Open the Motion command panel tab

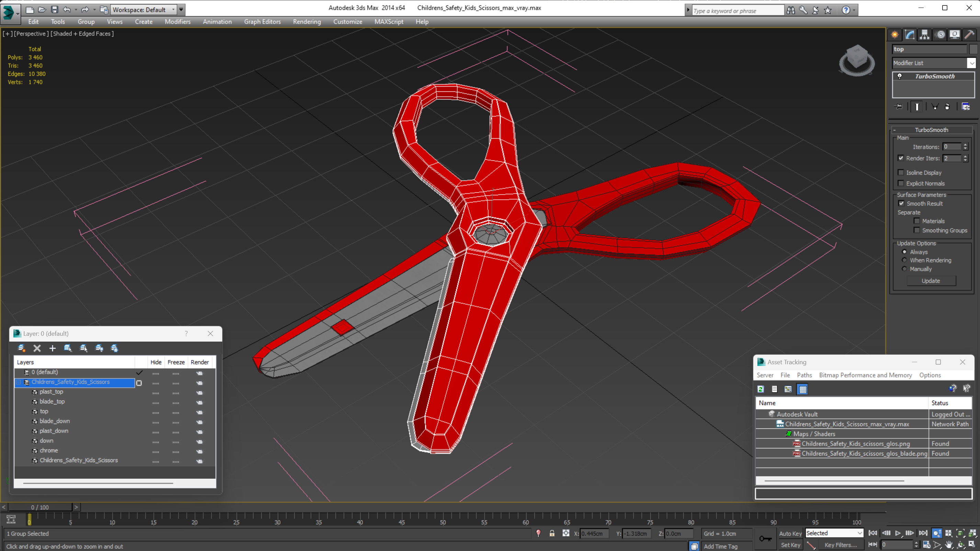pyautogui.click(x=940, y=35)
